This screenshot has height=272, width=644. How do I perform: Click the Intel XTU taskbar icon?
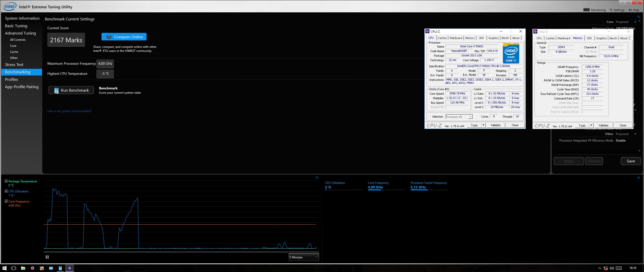(x=60, y=268)
